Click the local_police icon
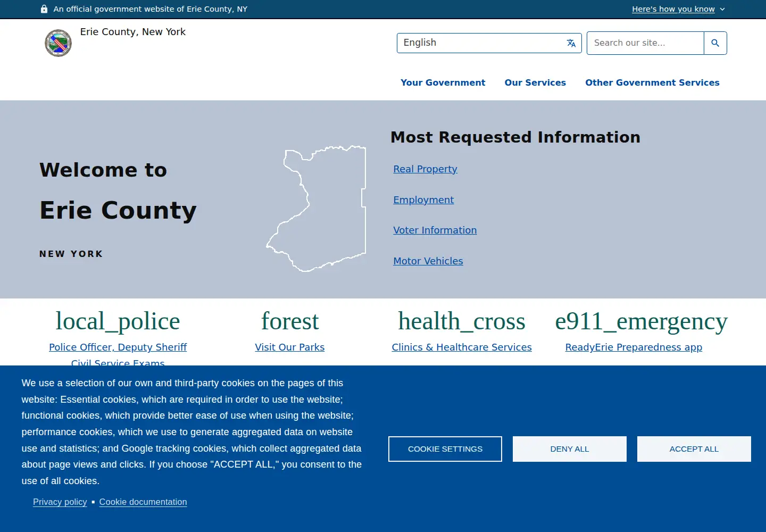Viewport: 766px width, 532px height. point(118,321)
